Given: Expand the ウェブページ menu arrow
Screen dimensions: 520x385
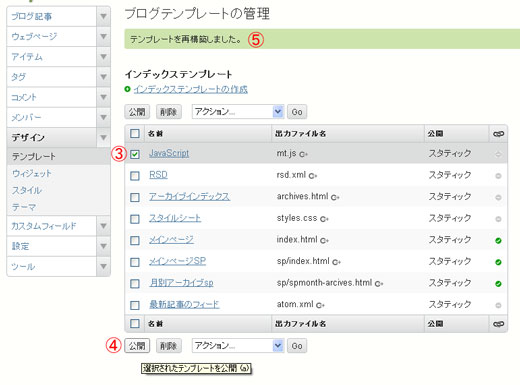Looking at the screenshot, I should coord(103,36).
